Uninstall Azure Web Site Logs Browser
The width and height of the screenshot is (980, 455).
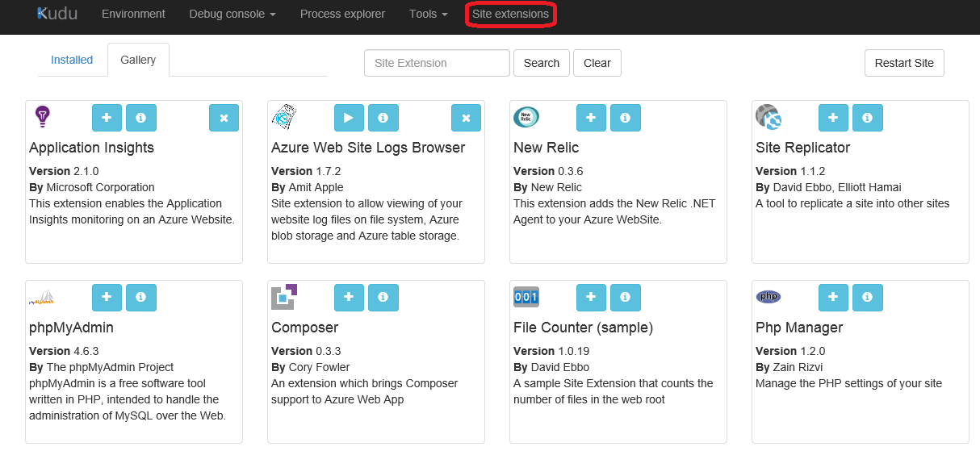coord(466,118)
